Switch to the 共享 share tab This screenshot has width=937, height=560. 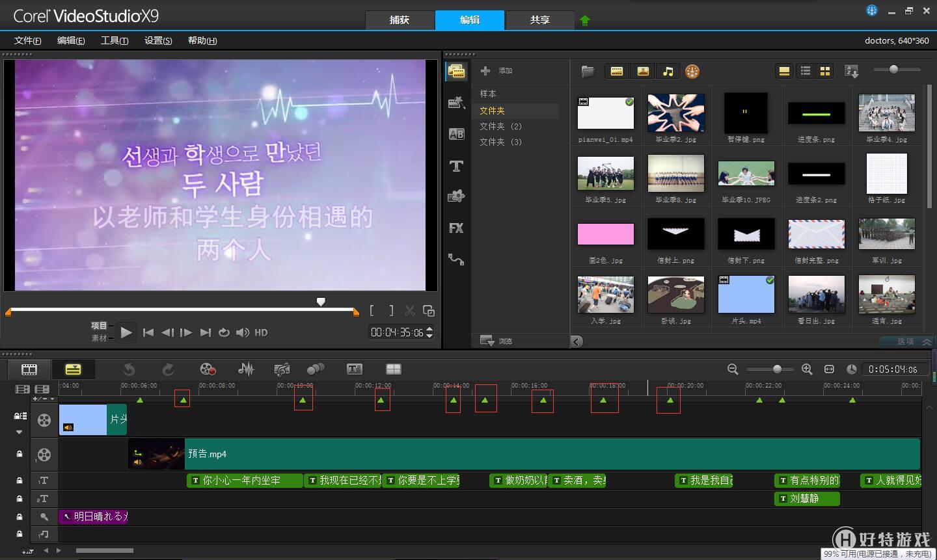pyautogui.click(x=540, y=20)
